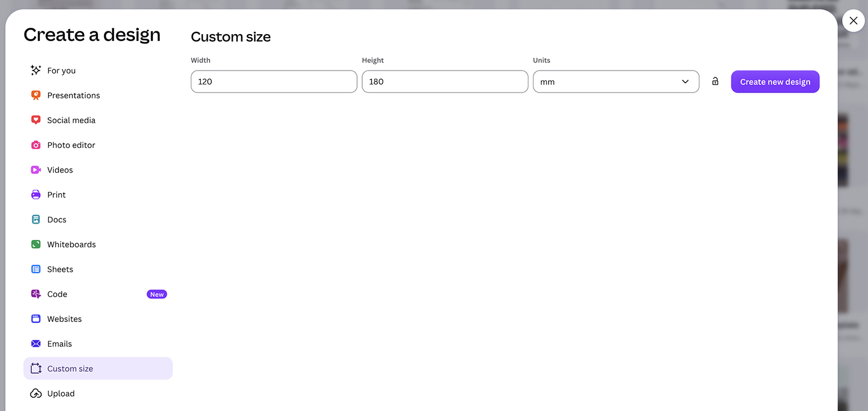Go to the Videos category
The image size is (868, 411).
coord(98,170)
